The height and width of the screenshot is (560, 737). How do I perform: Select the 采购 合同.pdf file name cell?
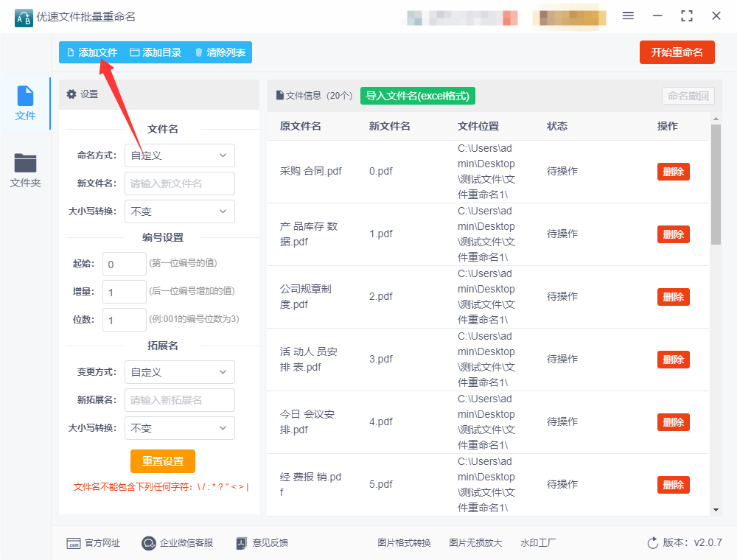311,171
